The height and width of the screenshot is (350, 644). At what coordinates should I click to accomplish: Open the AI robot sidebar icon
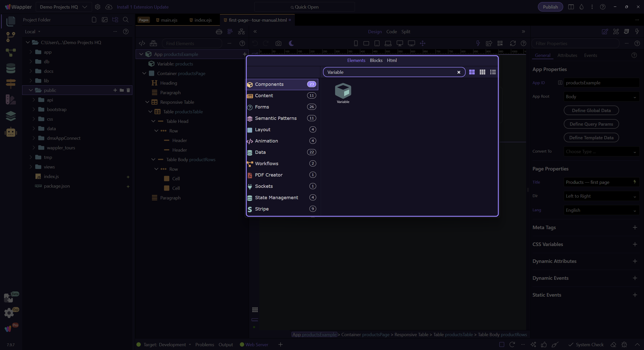click(11, 132)
